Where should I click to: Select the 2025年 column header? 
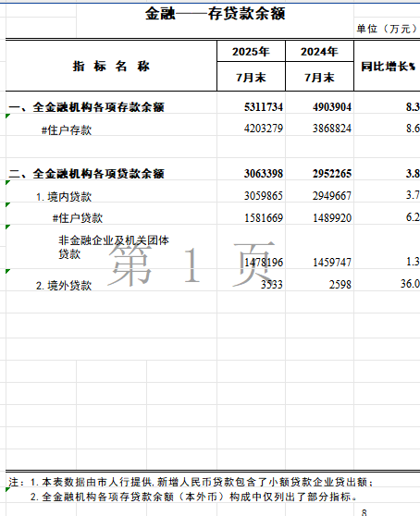tap(251, 52)
